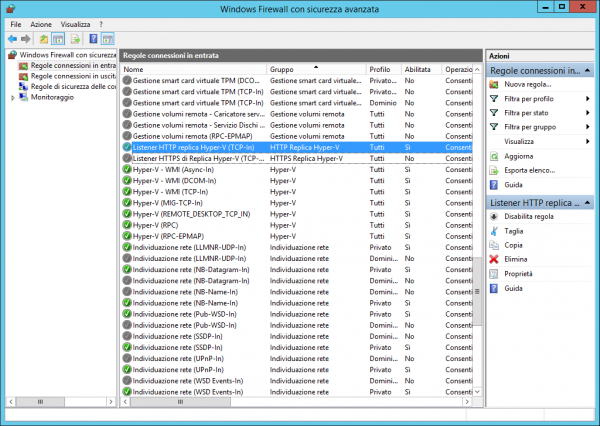This screenshot has width=600, height=426.
Task: Open the Visualizza menu in menu bar
Action: [x=75, y=24]
